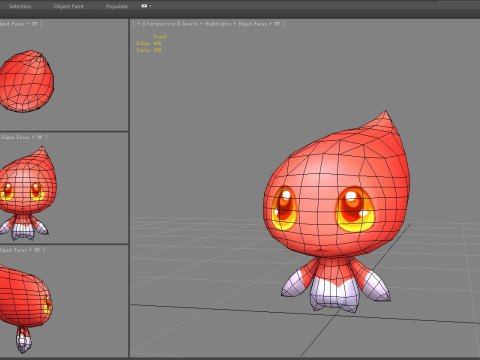Switch to the Populate ribbon tab
Viewport: 480px width, 360px height.
(117, 6)
